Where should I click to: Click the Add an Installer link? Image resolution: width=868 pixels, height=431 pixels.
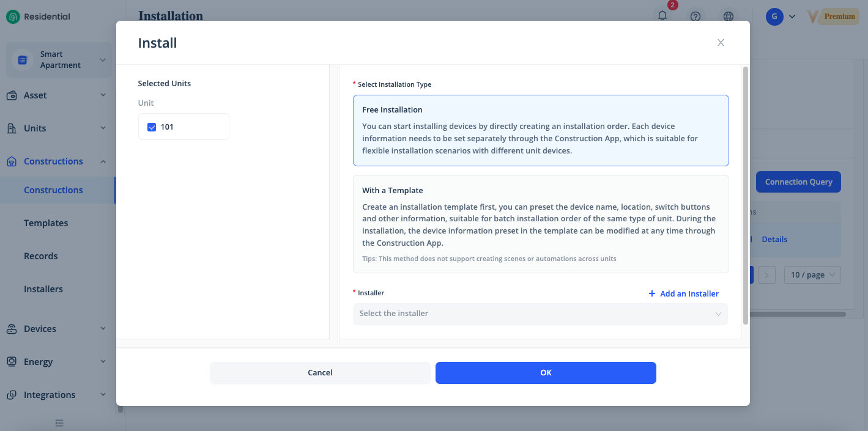click(683, 294)
